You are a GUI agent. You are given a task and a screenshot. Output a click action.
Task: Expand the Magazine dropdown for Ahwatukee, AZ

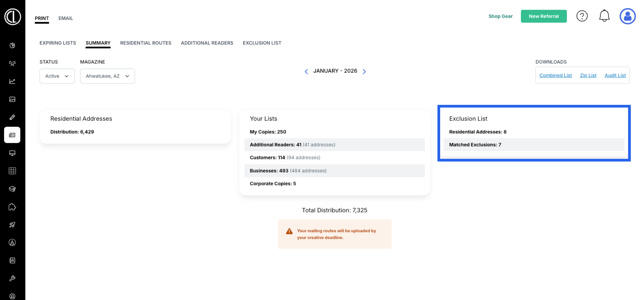107,76
